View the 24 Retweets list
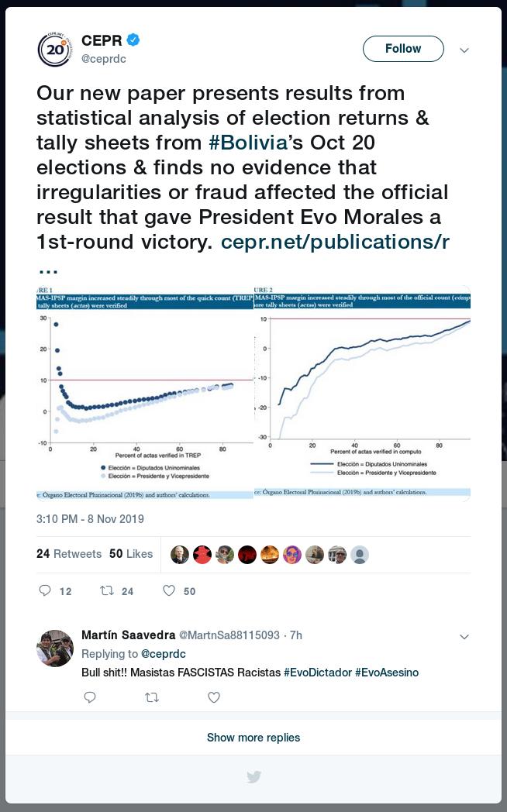Image resolution: width=507 pixels, height=812 pixels. click(x=69, y=553)
